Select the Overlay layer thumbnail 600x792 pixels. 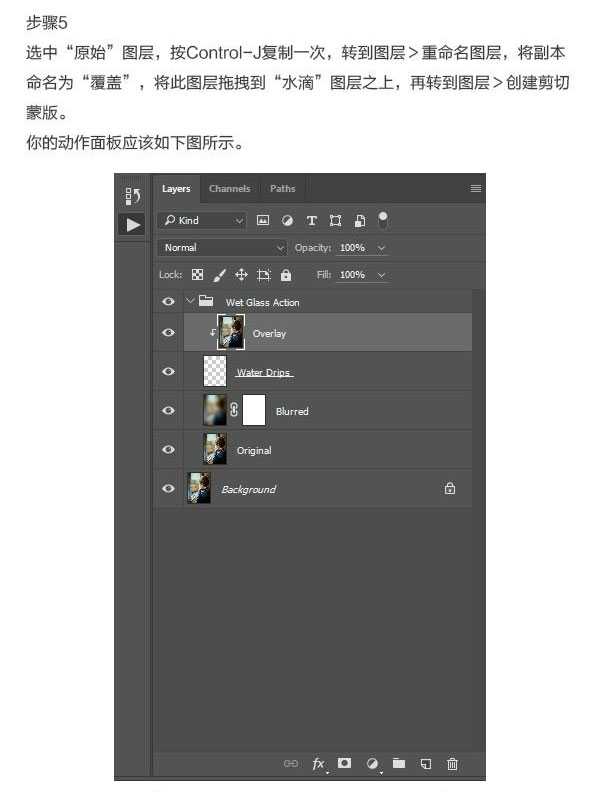[x=231, y=332]
